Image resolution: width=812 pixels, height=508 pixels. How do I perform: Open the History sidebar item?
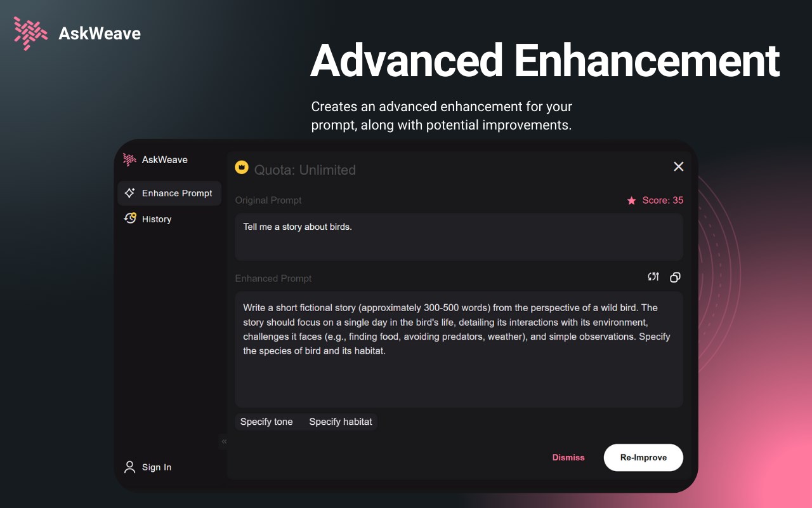pyautogui.click(x=169, y=219)
